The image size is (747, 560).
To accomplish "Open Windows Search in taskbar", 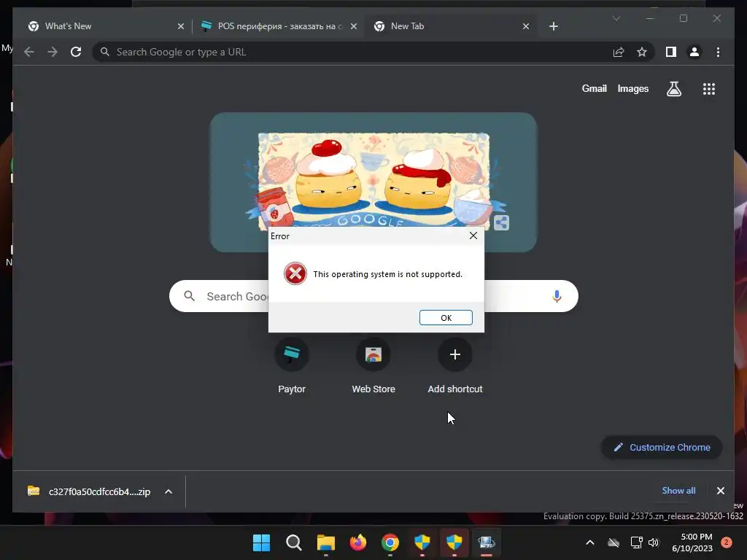I will coord(293,542).
